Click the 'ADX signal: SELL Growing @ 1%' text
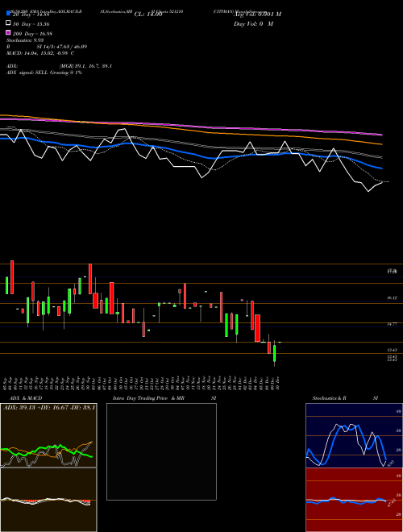Image resolution: width=403 pixels, height=532 pixels. pos(44,73)
